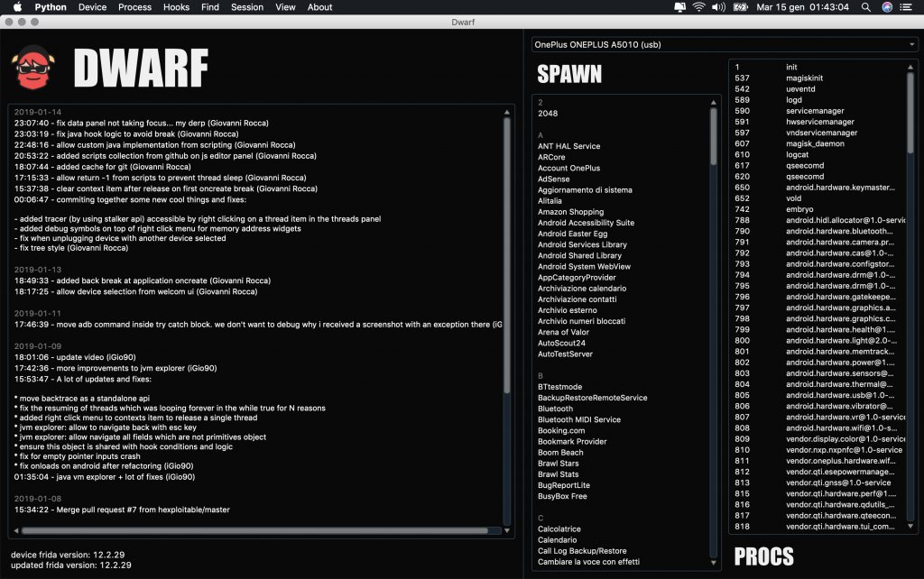Select the magiskinit process row

coord(818,78)
